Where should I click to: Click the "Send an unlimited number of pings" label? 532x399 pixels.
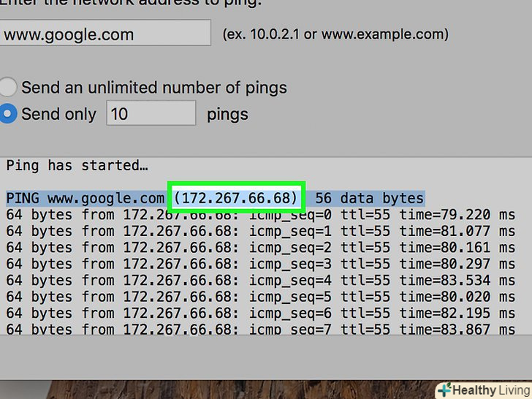click(154, 88)
